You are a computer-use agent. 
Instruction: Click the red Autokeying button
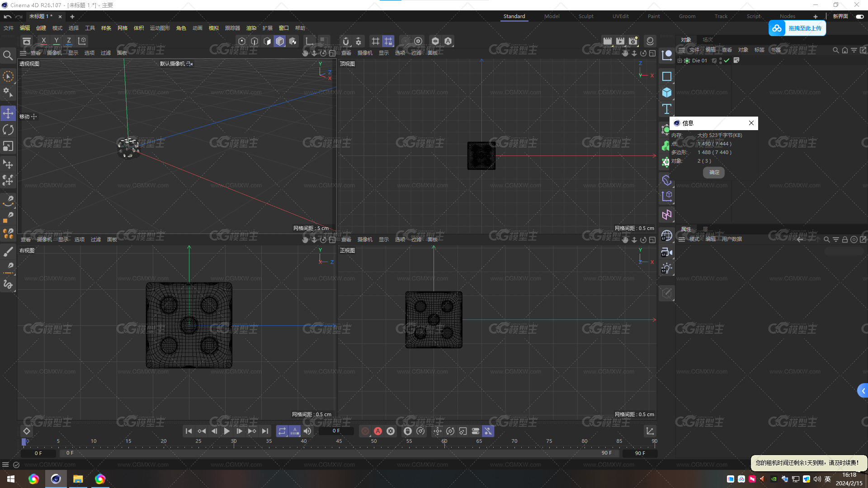(x=378, y=431)
